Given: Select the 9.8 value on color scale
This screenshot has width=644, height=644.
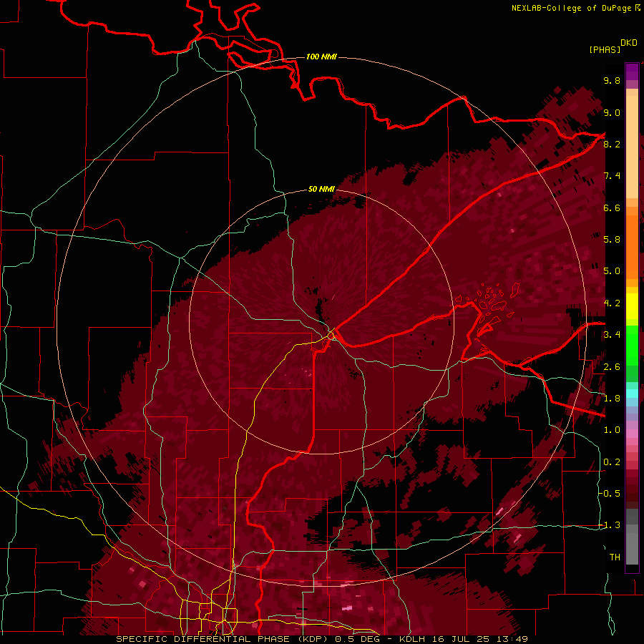Looking at the screenshot, I should [612, 80].
